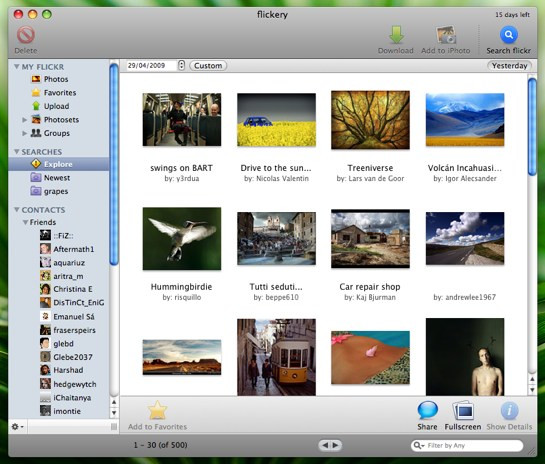Click the main photo grid scrollbar
The width and height of the screenshot is (545, 464).
[532, 226]
